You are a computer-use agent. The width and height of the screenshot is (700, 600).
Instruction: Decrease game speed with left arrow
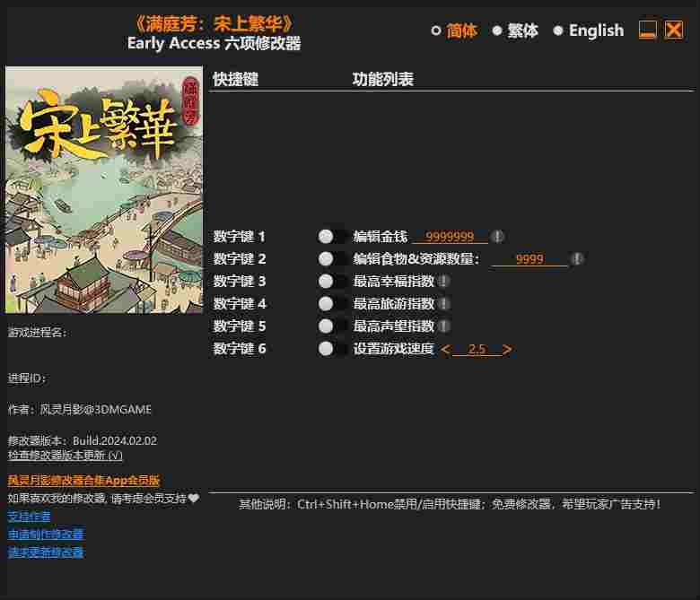pos(445,349)
